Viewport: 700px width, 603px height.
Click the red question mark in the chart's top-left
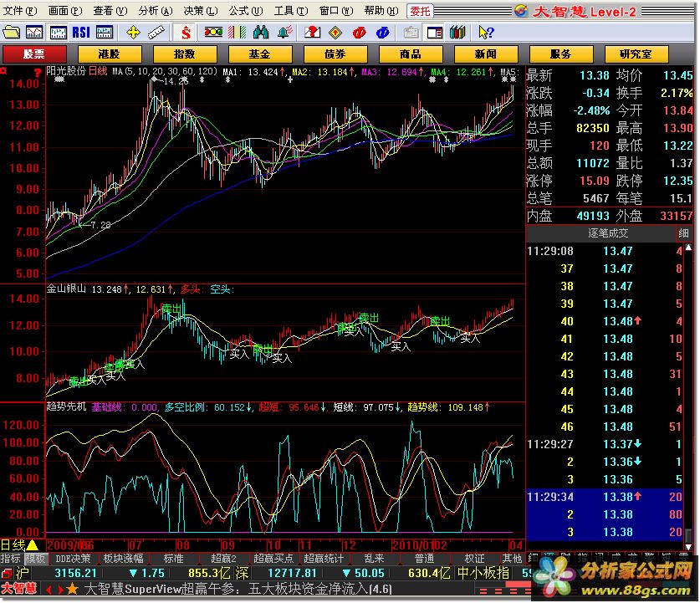pos(38,73)
